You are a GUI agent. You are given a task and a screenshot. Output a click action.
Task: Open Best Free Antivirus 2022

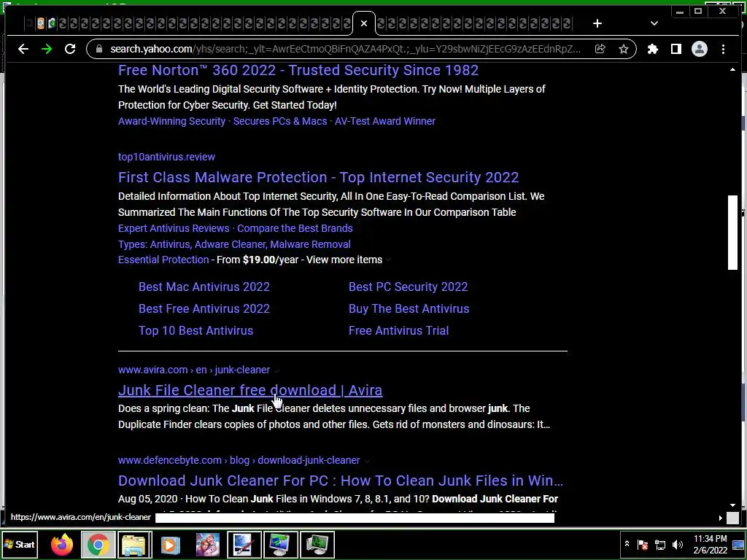click(x=204, y=308)
